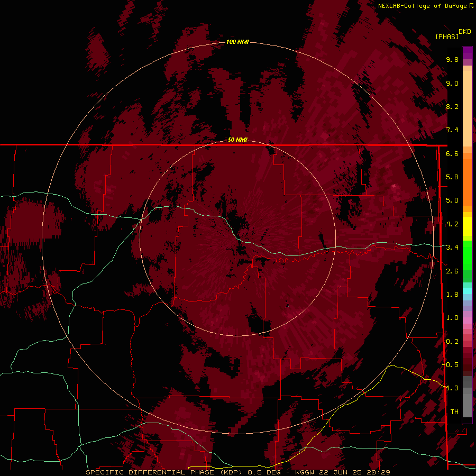This screenshot has width=476, height=476.
Task: Click the 9.8 value on the color scale
Action: pyautogui.click(x=452, y=59)
